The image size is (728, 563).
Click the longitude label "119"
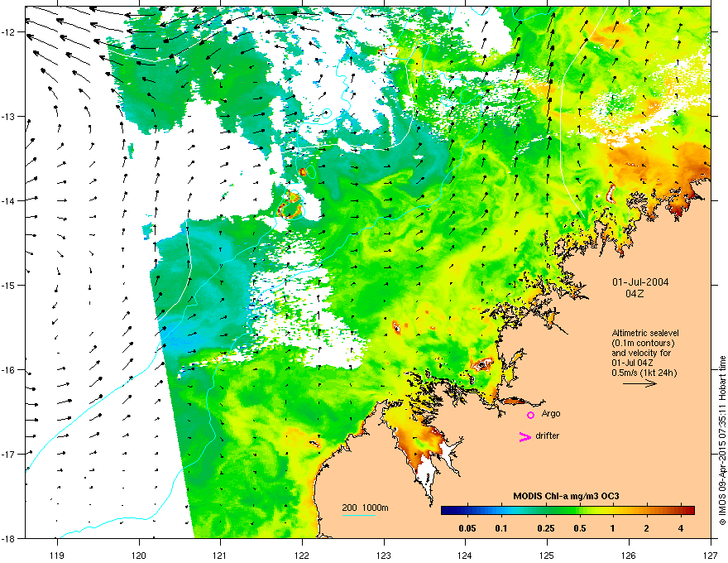point(57,555)
